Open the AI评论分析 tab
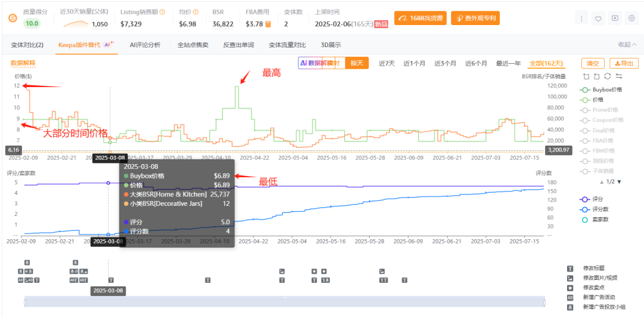Viewport: 644px width, 318px height. click(144, 45)
